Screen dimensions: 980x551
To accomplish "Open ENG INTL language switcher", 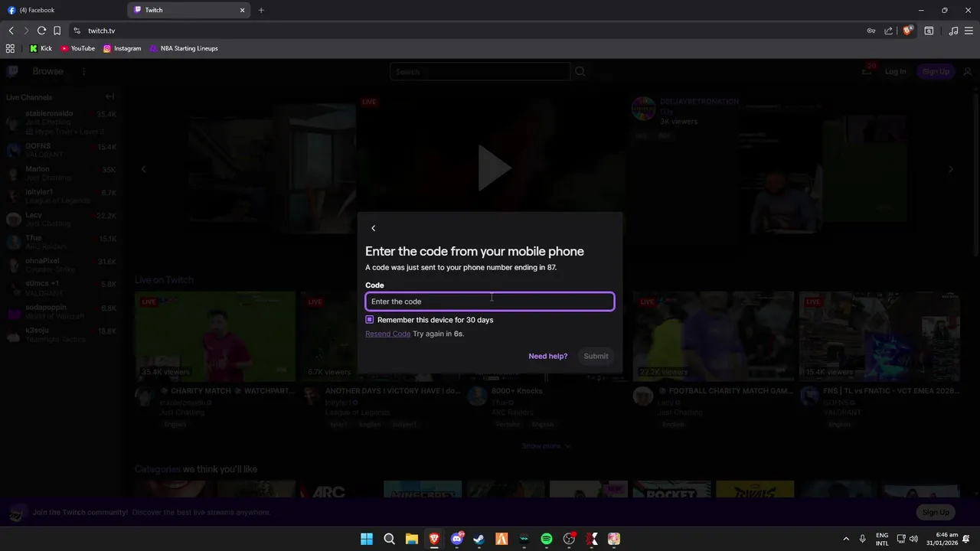I will [883, 539].
